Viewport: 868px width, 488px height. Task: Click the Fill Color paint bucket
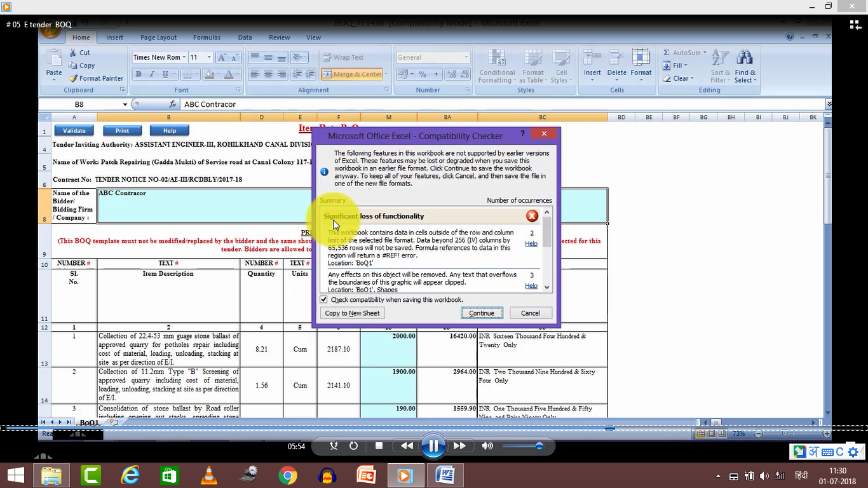[208, 74]
